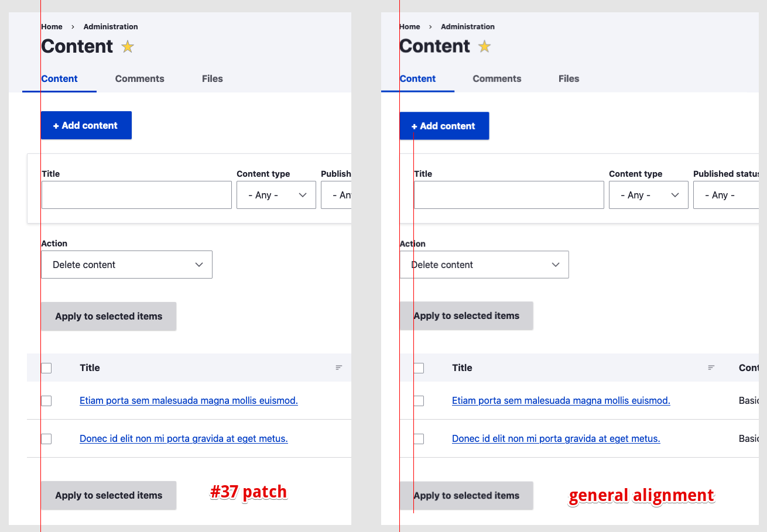
Task: Expand the Action 'Delete content' dropdown in #37 patch panel
Action: click(x=126, y=265)
